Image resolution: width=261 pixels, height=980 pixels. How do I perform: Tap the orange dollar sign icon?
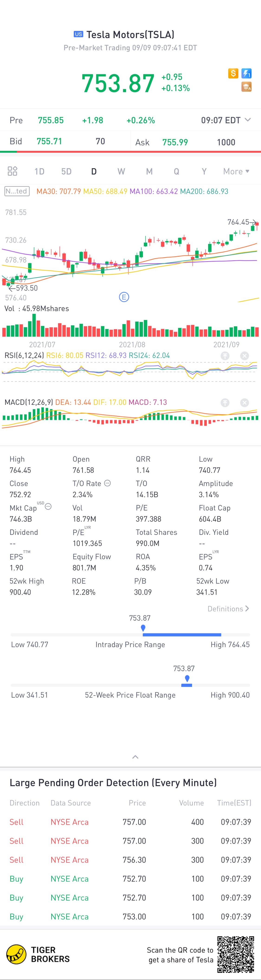[x=233, y=73]
